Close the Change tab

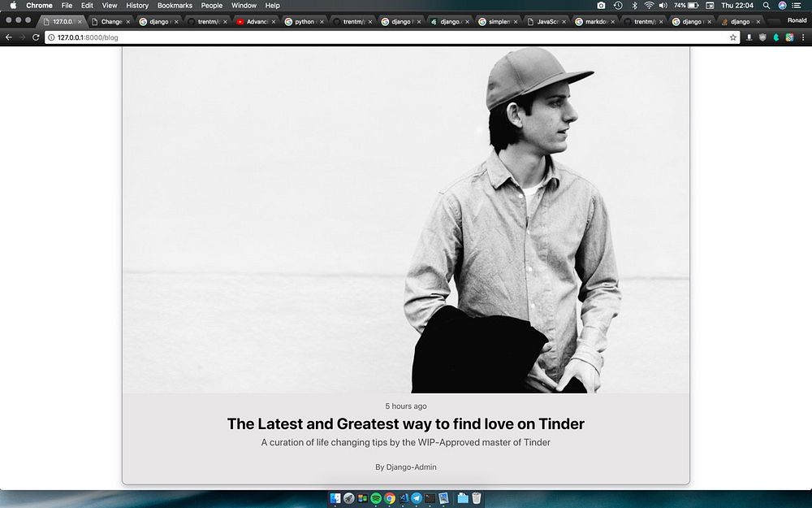128,22
